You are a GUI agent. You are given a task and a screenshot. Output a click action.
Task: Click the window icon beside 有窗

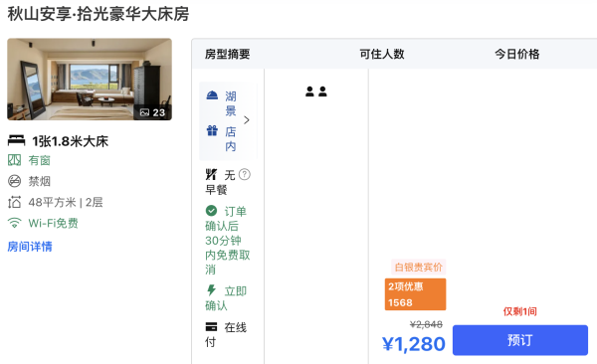[x=15, y=160]
